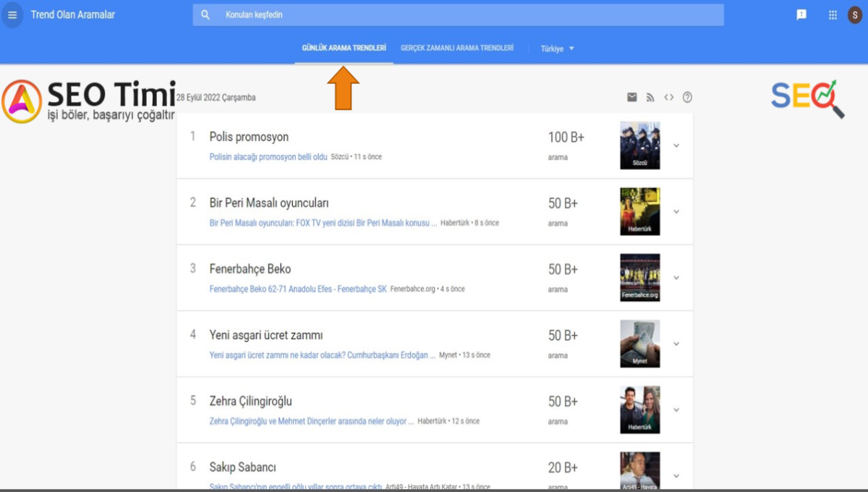Open the Mynet money thumbnail
Screen dimensions: 868x492
[x=640, y=344]
